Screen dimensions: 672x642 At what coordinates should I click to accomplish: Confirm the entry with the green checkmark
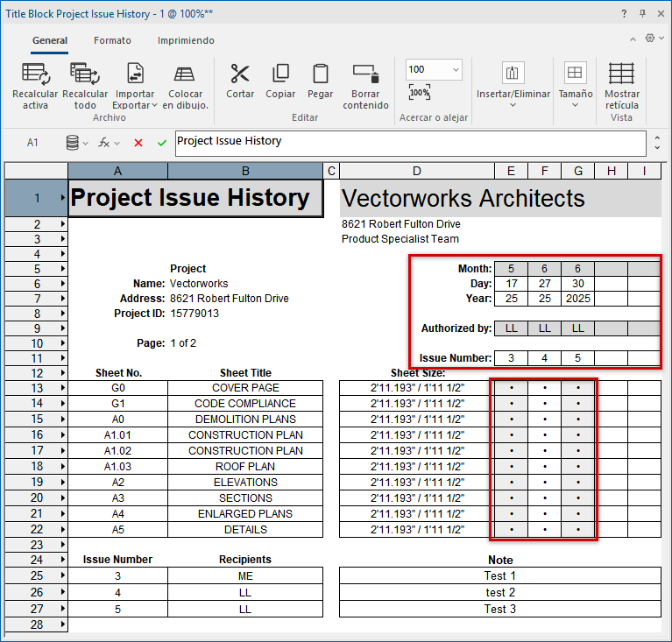pyautogui.click(x=162, y=143)
